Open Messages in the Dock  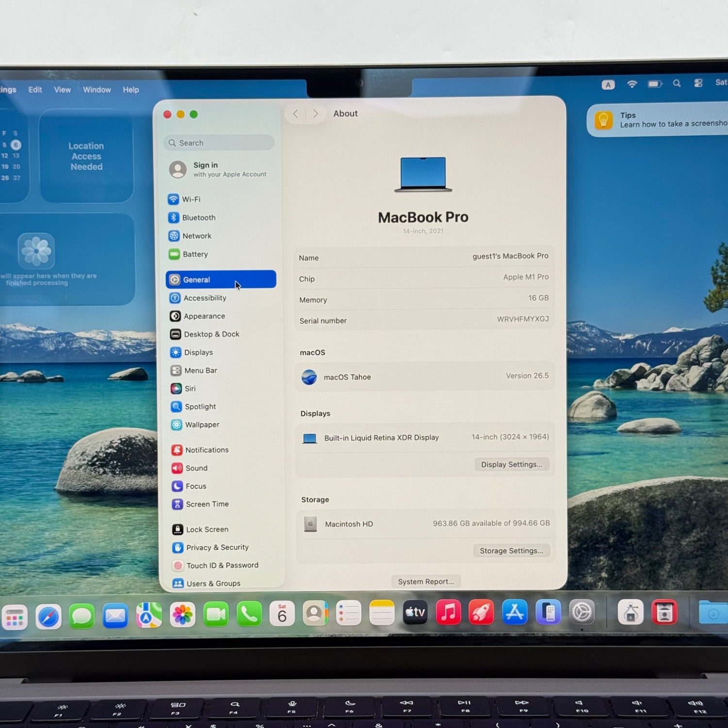click(82, 616)
